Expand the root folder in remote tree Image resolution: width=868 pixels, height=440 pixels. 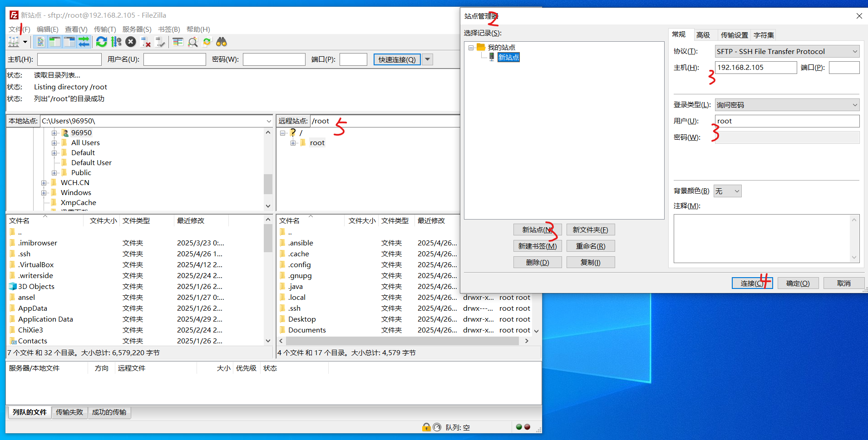[x=293, y=142]
